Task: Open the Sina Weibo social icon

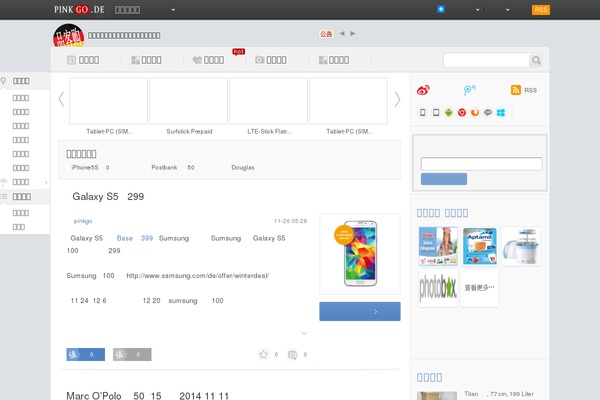Action: [x=423, y=90]
